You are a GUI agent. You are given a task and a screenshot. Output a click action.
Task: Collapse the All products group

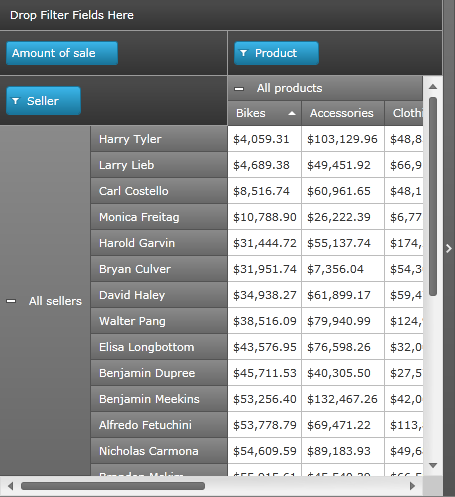click(x=239, y=89)
